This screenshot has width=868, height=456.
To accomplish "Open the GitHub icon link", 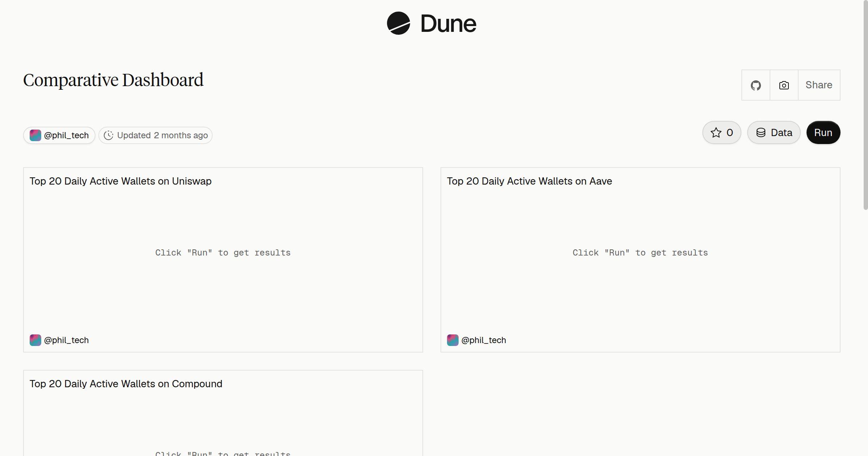I will tap(756, 85).
